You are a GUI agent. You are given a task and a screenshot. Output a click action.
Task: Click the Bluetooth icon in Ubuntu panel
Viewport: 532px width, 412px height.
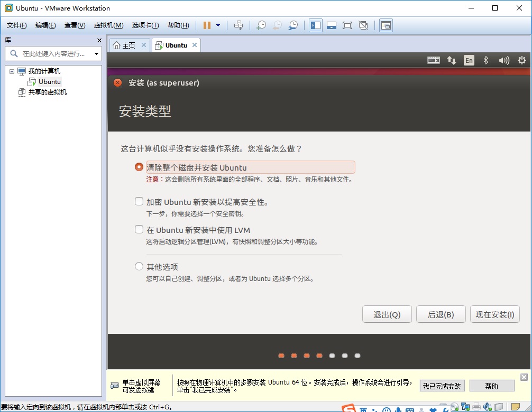point(486,60)
